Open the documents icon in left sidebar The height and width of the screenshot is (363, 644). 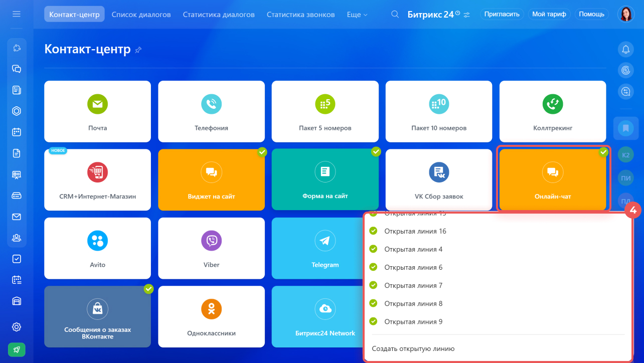tap(17, 153)
